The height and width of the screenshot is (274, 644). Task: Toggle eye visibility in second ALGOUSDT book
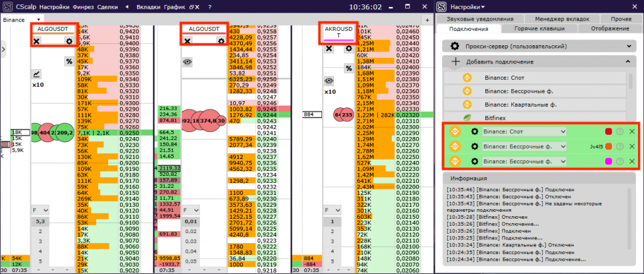coord(187,62)
